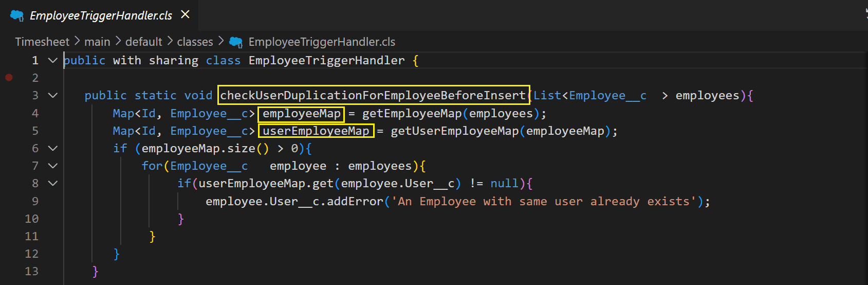
Task: Collapse method fold on line 3
Action: tap(52, 95)
